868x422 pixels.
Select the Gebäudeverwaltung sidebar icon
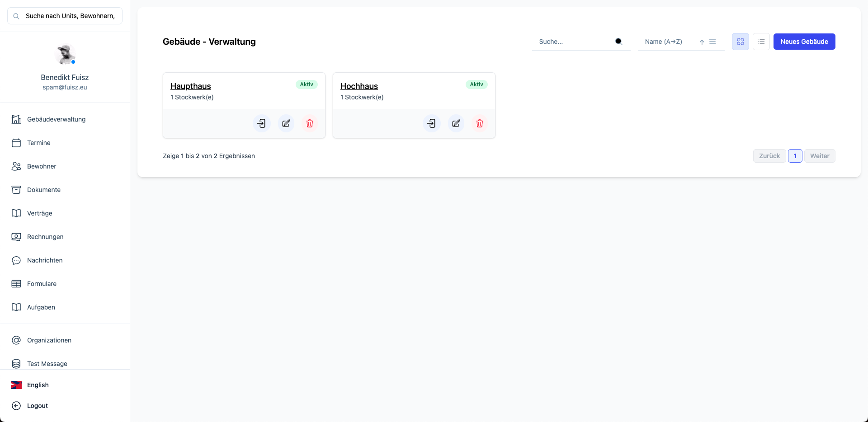coord(16,119)
